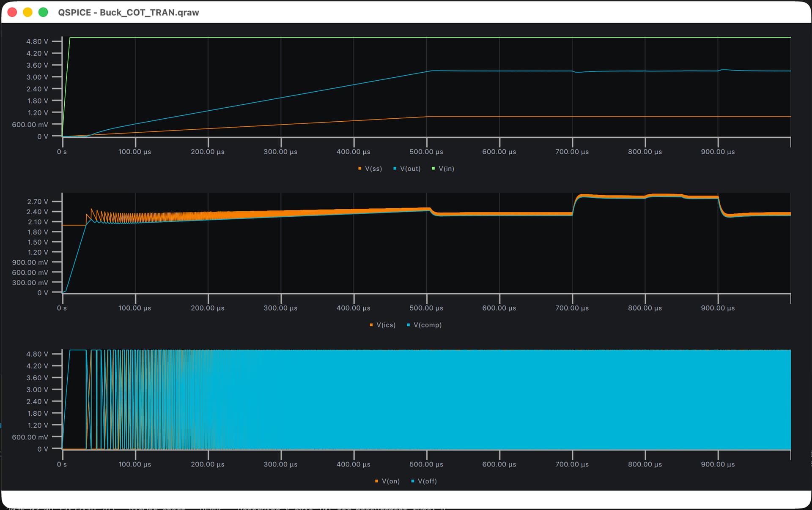Viewport: 812px width, 510px height.
Task: Click the orange V(ics) legend swatch
Action: [371, 325]
